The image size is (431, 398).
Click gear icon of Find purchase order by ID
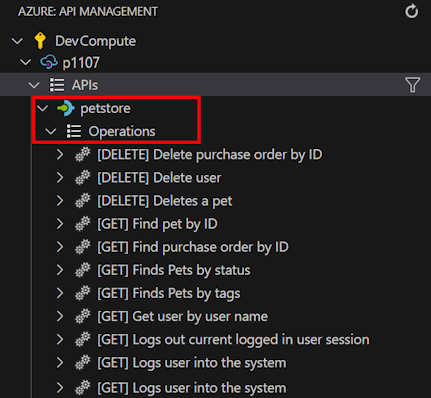click(x=83, y=247)
